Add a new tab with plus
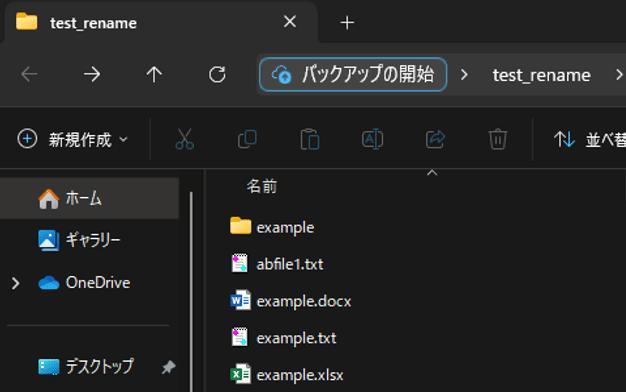The height and width of the screenshot is (392, 626). point(347,23)
